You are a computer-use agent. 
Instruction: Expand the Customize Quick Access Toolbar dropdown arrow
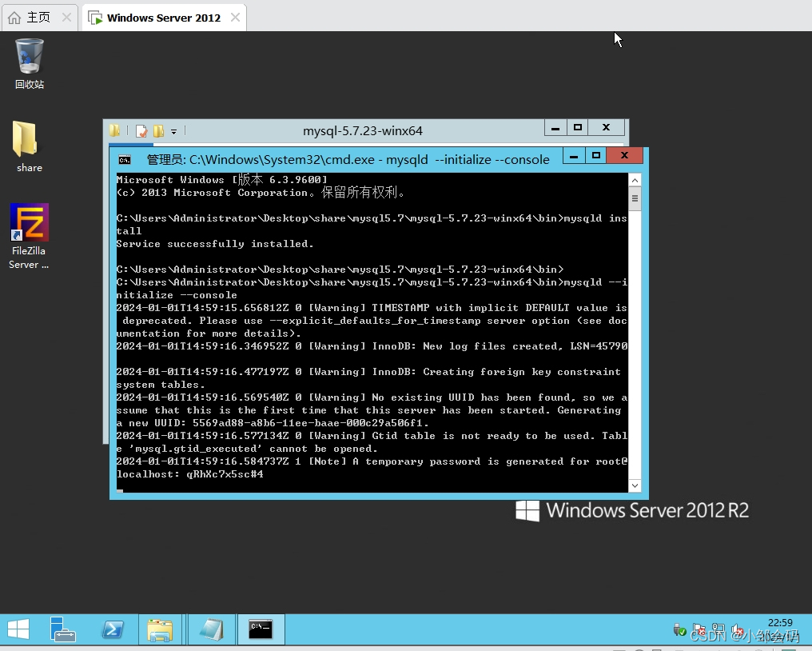(x=174, y=132)
